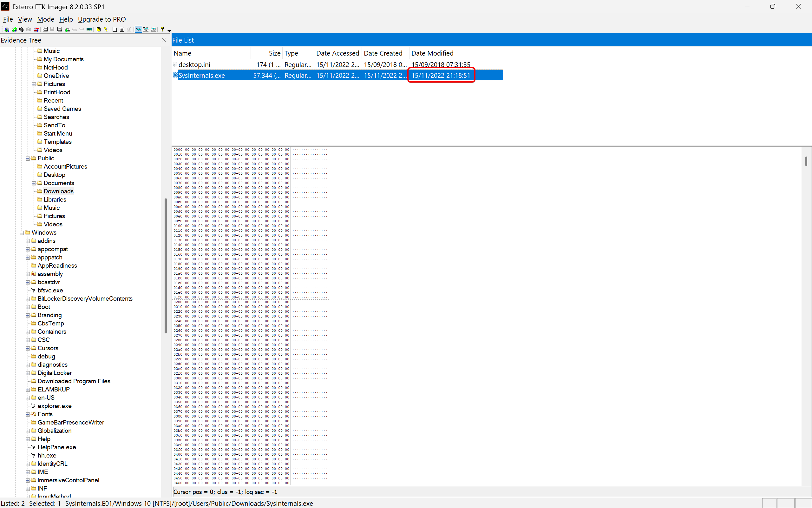The height and width of the screenshot is (508, 812).
Task: Collapse the Public folder node
Action: tap(28, 158)
